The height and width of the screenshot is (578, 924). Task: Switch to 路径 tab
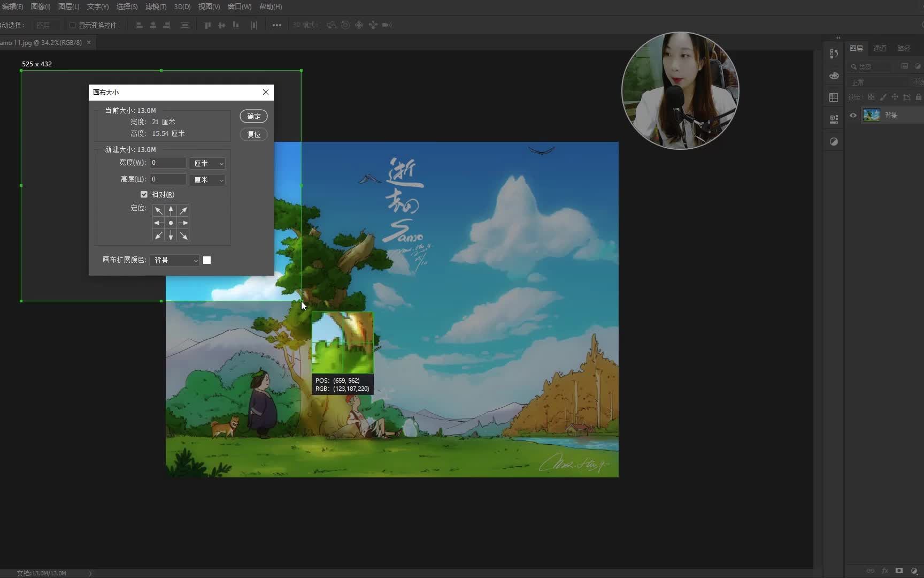(x=904, y=48)
